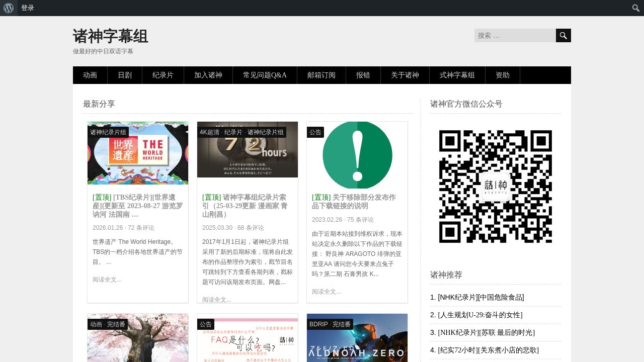Click the 诸神字幕组 site title
644x362 pixels.
(x=111, y=37)
